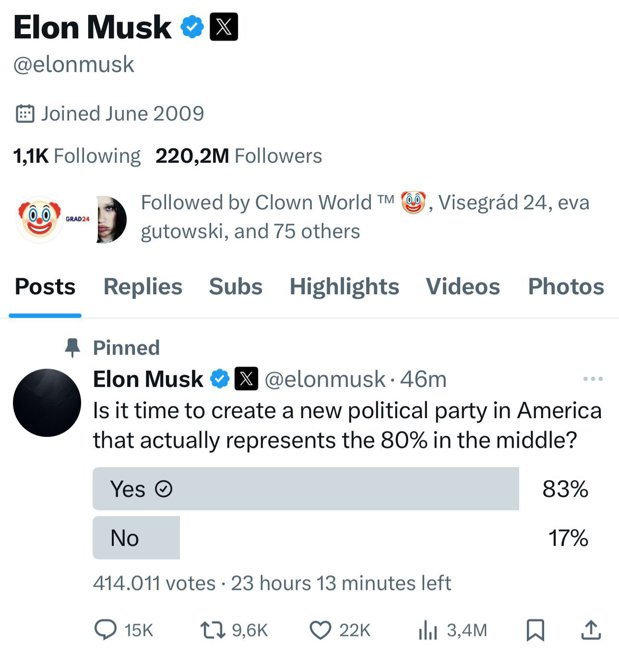Image resolution: width=619 pixels, height=662 pixels.
Task: Share the pinned post via upload icon
Action: [591, 630]
